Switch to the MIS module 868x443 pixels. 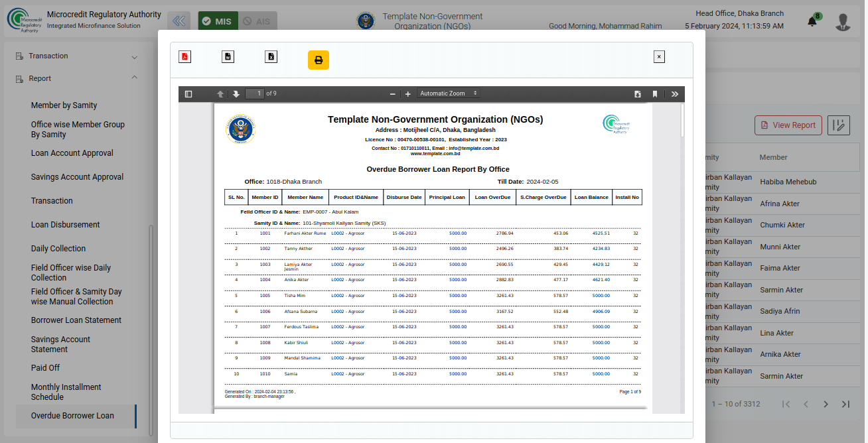tap(216, 21)
